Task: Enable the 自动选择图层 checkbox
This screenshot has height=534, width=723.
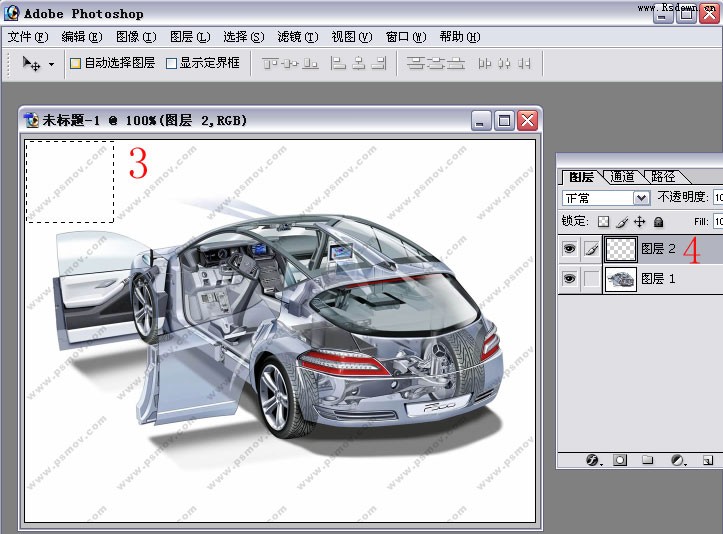Action: click(75, 63)
